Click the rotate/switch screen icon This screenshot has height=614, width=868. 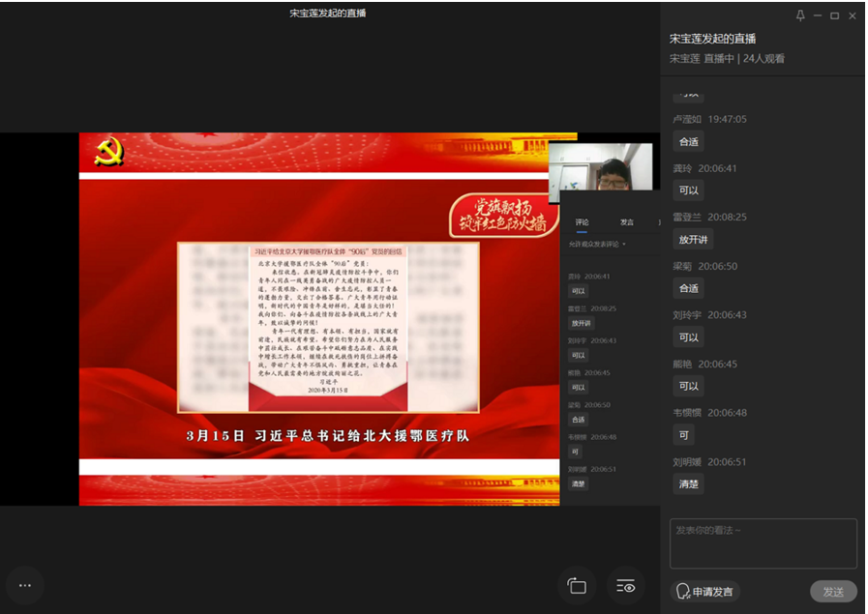point(577,586)
